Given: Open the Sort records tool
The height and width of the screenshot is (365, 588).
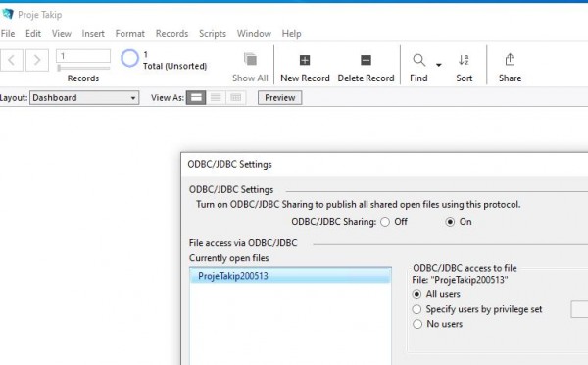Looking at the screenshot, I should pos(464,60).
